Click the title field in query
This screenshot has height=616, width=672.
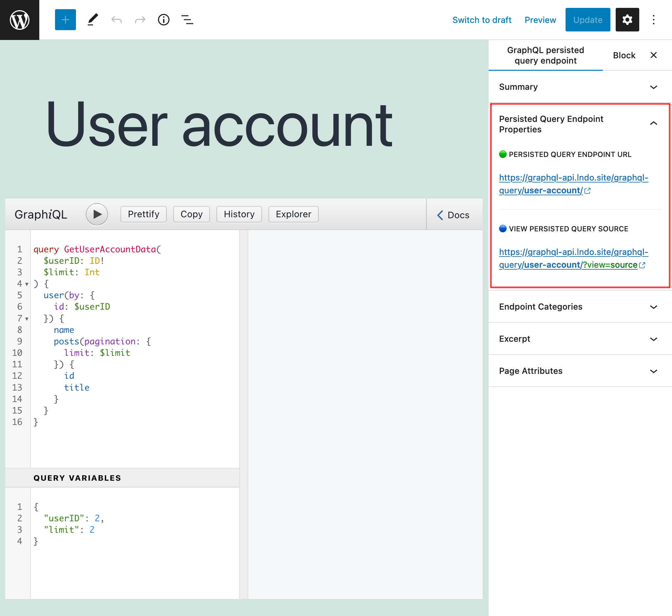[77, 388]
